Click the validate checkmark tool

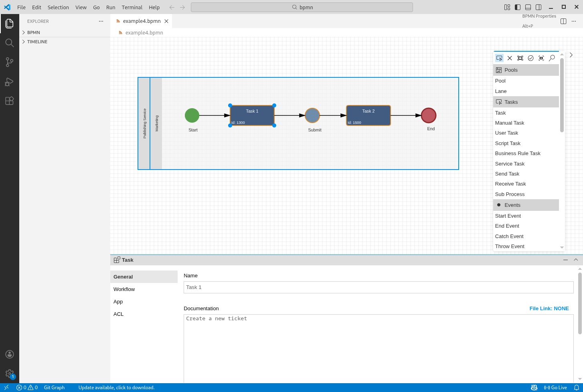(x=530, y=58)
